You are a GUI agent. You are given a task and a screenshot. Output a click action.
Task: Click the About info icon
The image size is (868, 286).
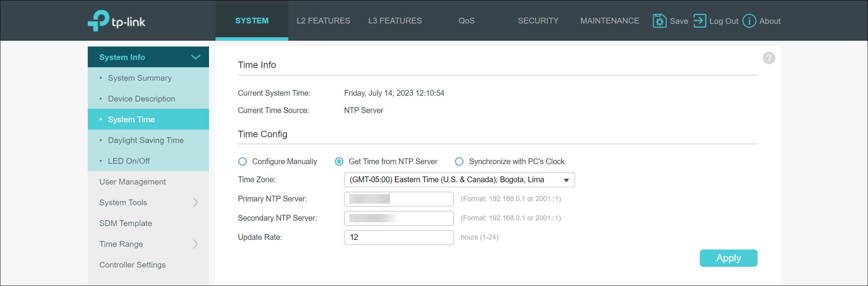pos(749,21)
